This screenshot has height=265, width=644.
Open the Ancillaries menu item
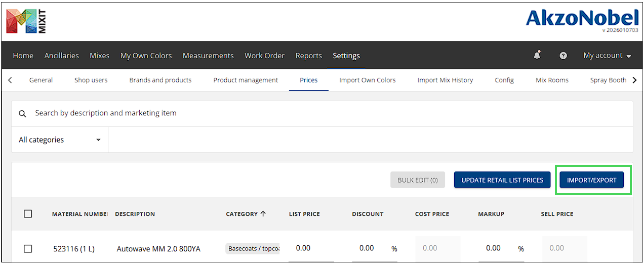point(62,56)
